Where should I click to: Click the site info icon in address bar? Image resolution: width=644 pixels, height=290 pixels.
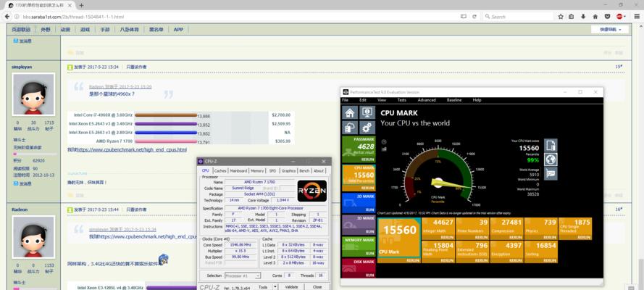tap(17, 17)
